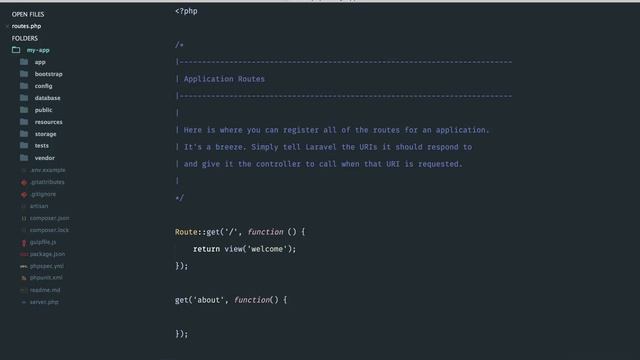The width and height of the screenshot is (640, 360).
Task: Expand the bootstrap folder
Action: coord(49,74)
